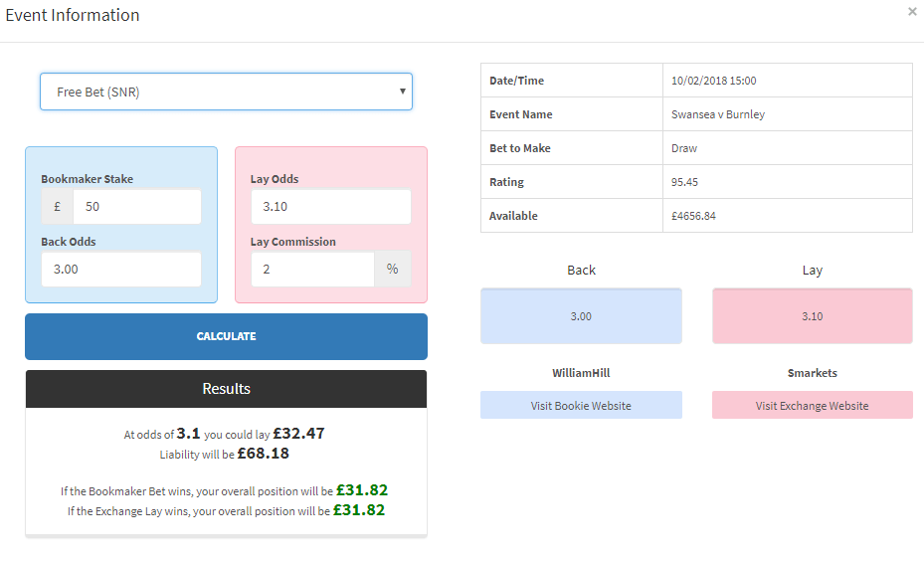
Task: Click the Lay Commission input field
Action: point(313,270)
